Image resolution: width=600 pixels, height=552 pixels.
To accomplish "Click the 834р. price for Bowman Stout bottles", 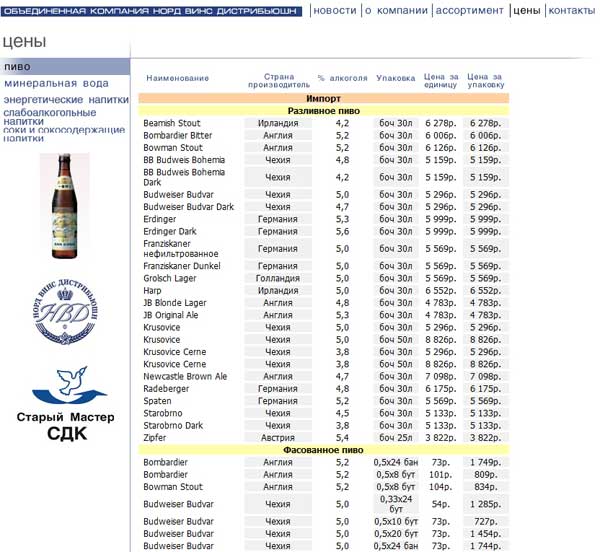I will tap(485, 487).
